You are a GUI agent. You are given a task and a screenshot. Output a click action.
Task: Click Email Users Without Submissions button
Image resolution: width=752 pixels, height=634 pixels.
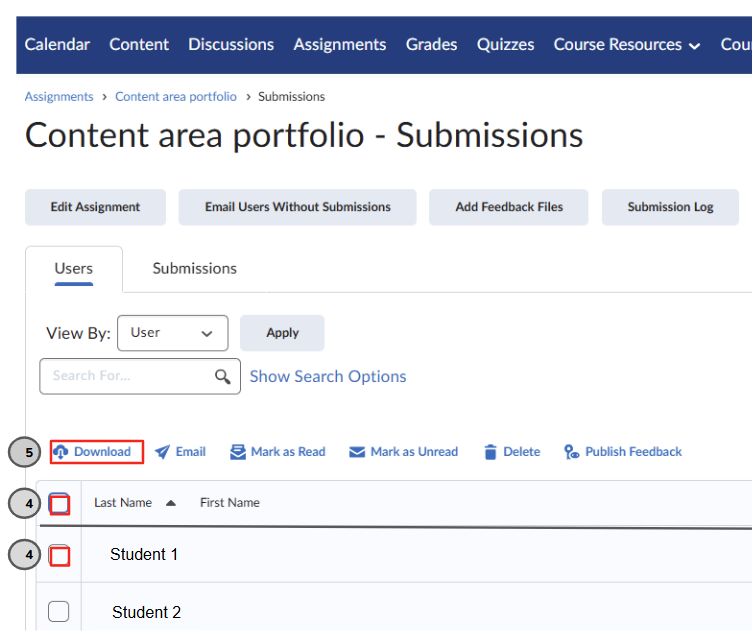pyautogui.click(x=298, y=207)
